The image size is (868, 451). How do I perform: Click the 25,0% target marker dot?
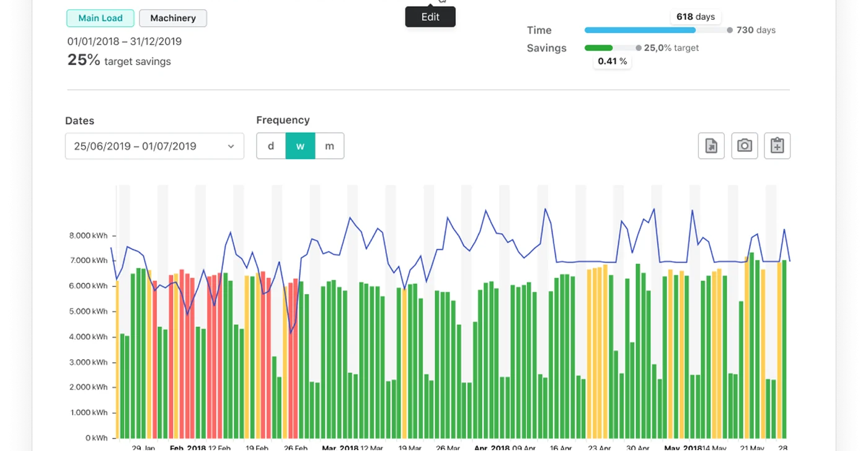click(638, 48)
